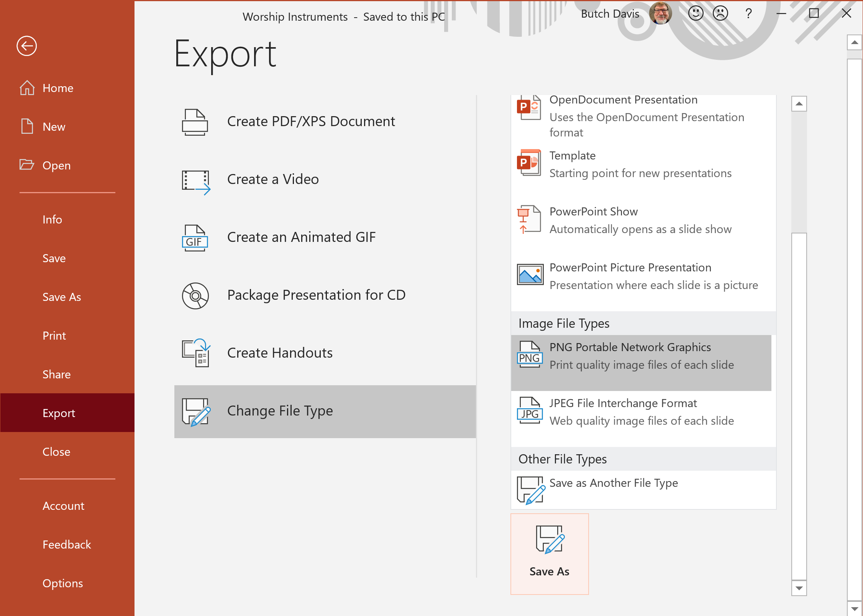Click the frowning face feedback icon
This screenshot has width=863, height=616.
(x=720, y=13)
